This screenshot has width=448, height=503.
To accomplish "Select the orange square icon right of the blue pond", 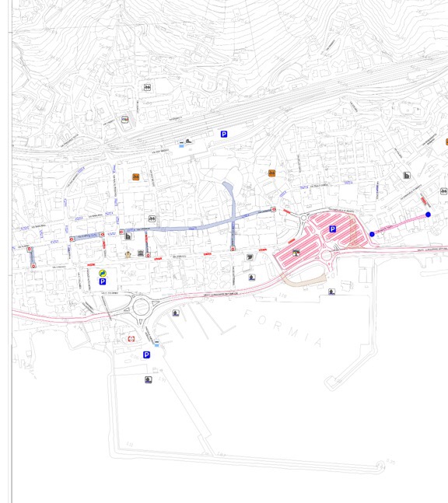I will point(271,173).
